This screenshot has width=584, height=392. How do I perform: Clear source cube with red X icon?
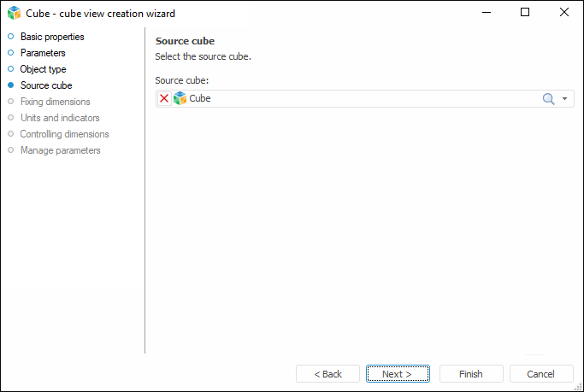tap(164, 98)
